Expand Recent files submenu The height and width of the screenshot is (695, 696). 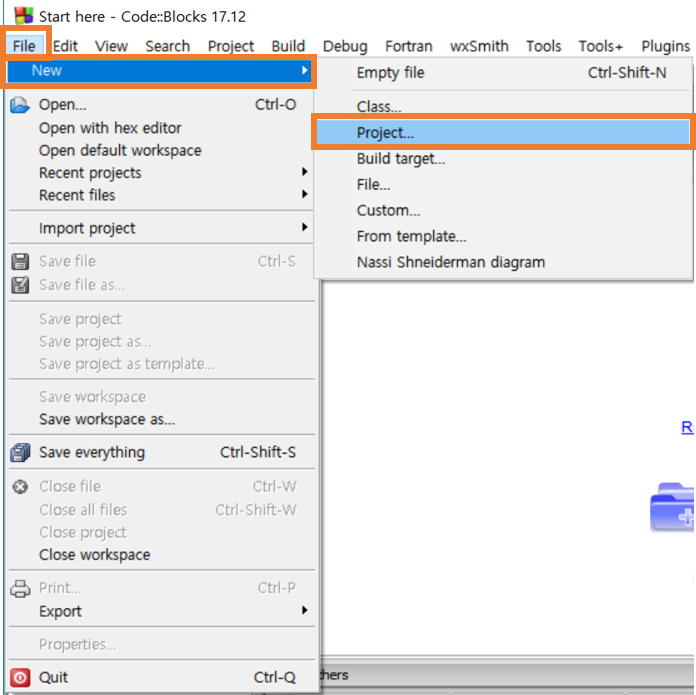[161, 195]
